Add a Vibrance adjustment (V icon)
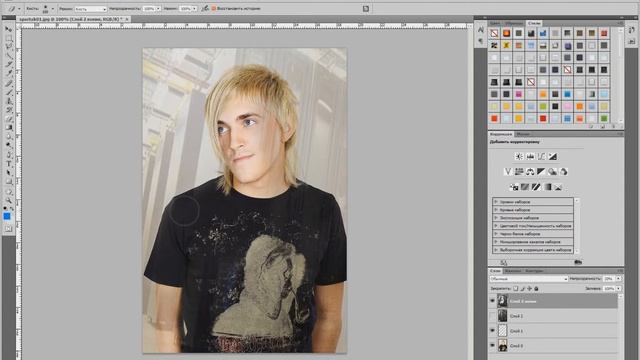Viewport: 640px width, 360px height. tap(508, 171)
